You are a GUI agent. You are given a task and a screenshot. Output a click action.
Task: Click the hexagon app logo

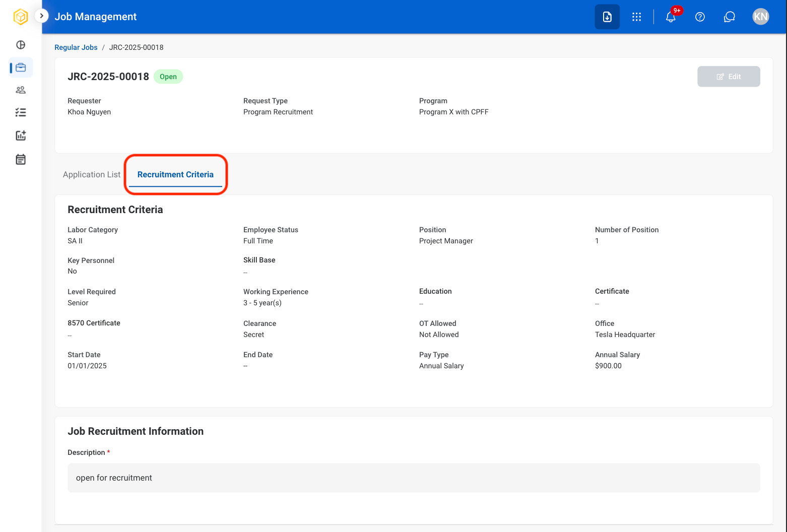coord(20,17)
